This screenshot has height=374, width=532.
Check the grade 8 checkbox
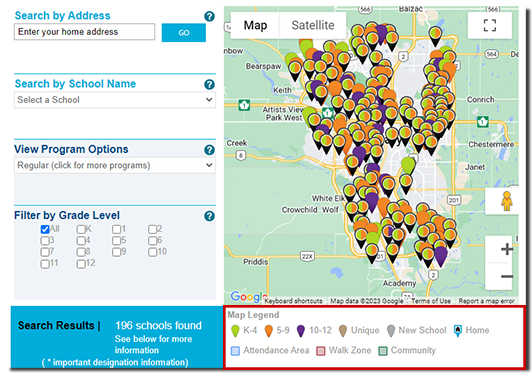81,252
